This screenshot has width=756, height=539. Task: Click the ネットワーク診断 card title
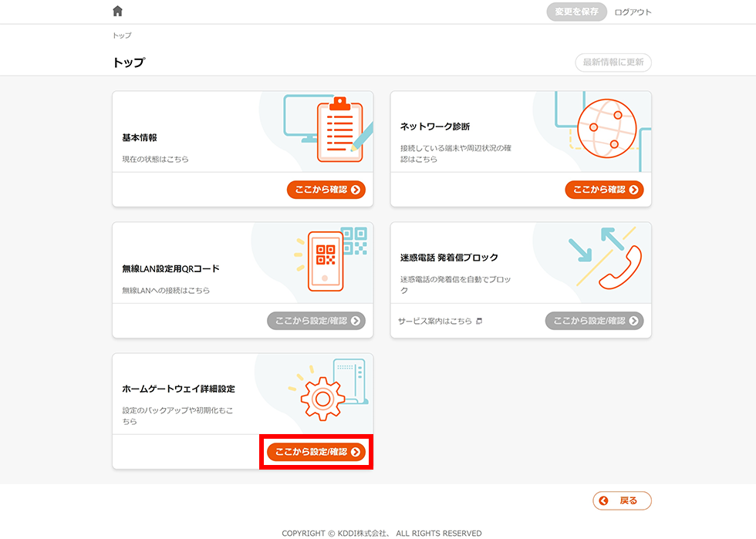tap(435, 126)
